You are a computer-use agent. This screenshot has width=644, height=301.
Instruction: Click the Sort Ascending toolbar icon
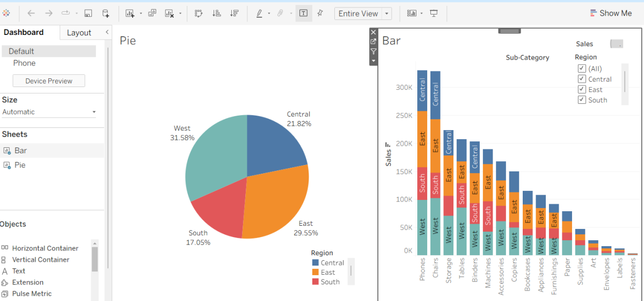pyautogui.click(x=217, y=13)
